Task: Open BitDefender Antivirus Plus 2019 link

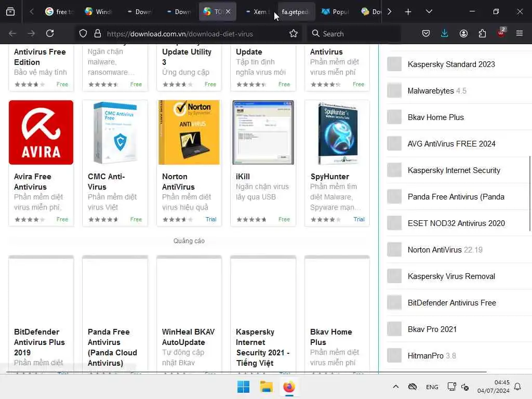Action: (39, 342)
